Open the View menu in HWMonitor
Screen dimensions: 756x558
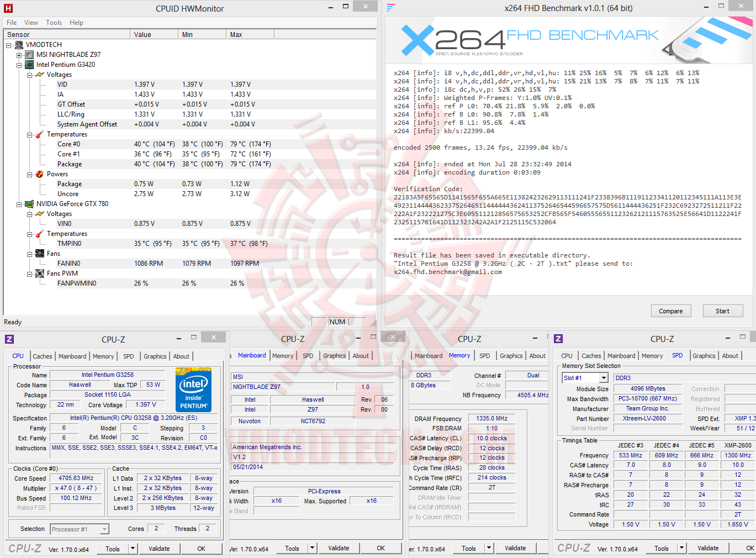click(x=31, y=23)
